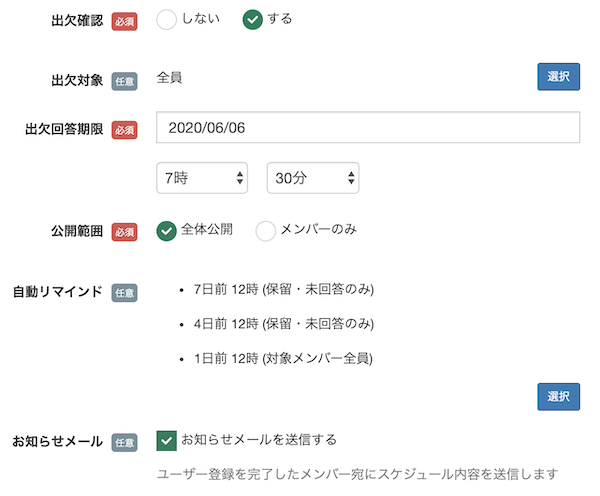Click the 選択 button for 自動リマインド

pos(558,396)
